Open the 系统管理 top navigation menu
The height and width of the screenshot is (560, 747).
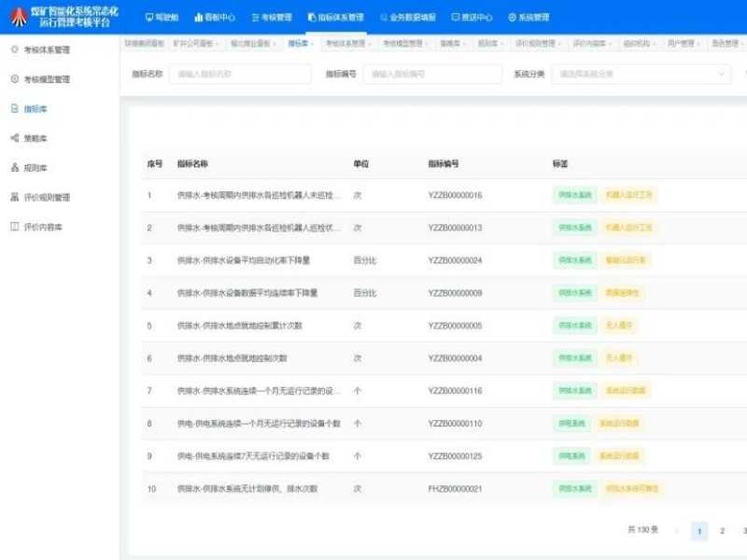point(529,17)
